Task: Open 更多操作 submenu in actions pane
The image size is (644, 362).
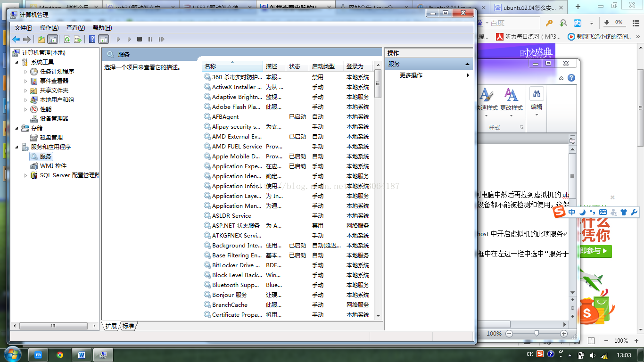Action: 429,75
